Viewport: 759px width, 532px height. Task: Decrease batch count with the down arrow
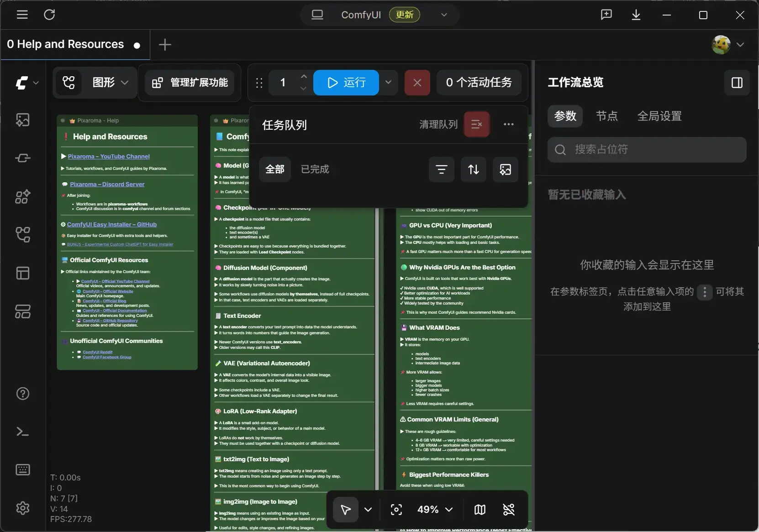(304, 89)
